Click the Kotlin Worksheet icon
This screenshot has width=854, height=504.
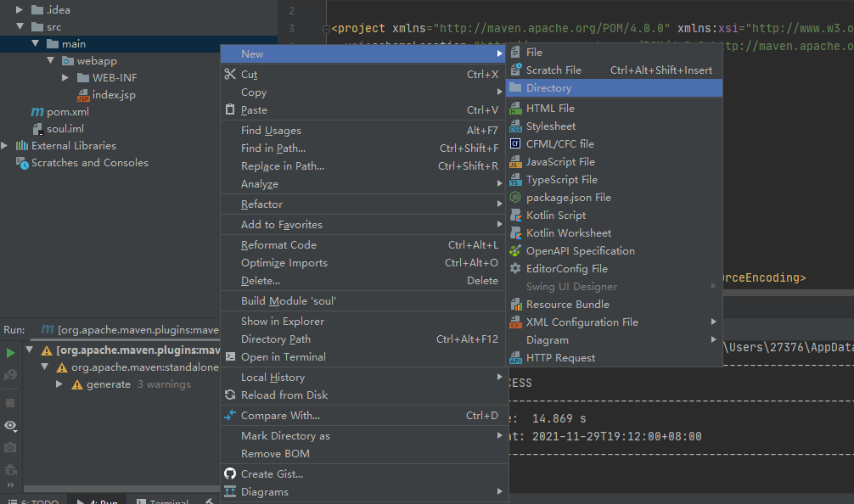(515, 233)
